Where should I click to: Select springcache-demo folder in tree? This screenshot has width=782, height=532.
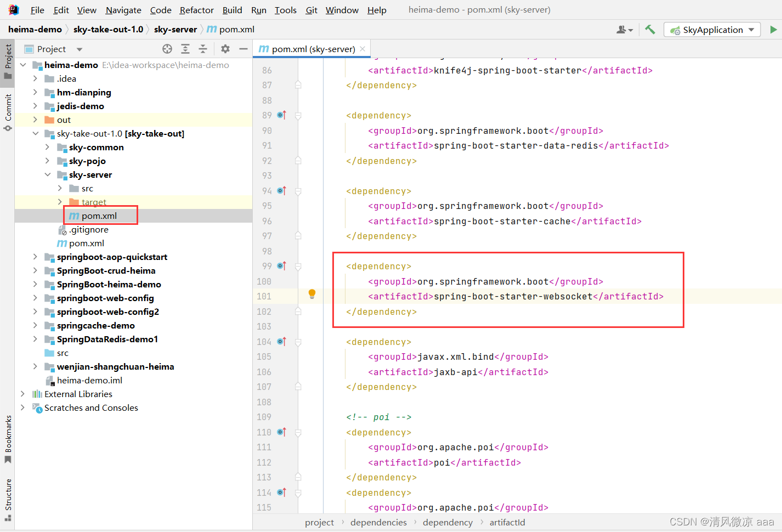tap(96, 325)
